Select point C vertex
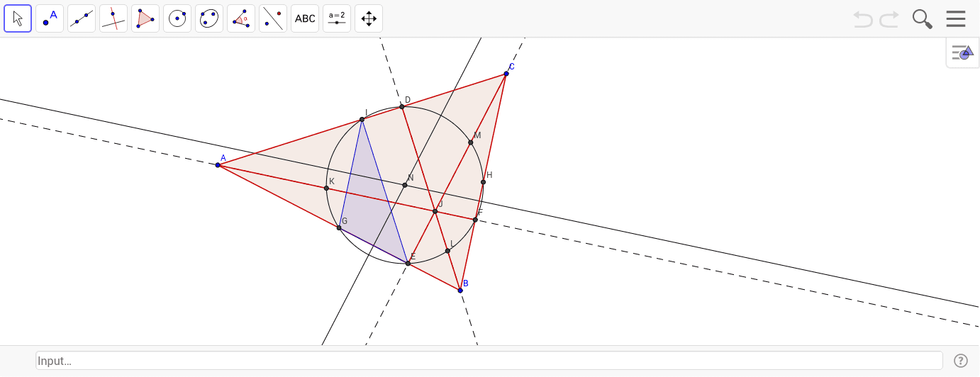980x377 pixels. (506, 74)
